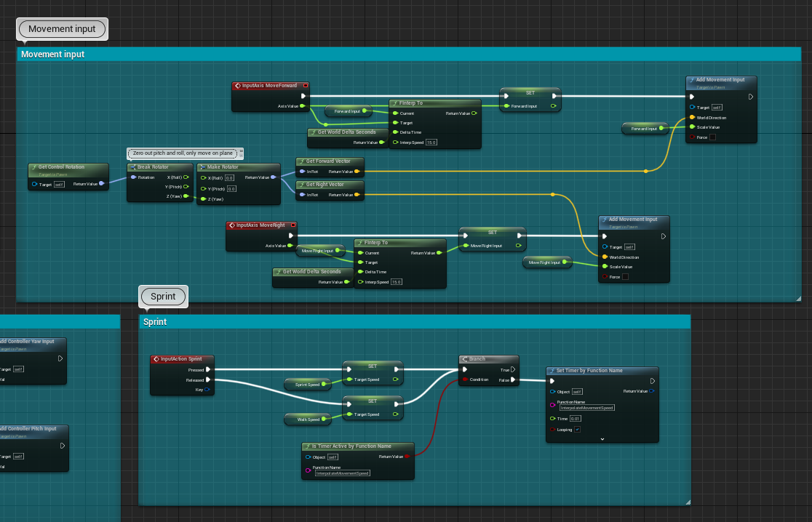
Task: Click the Axis Value pin on InputAxis MoveForward
Action: click(x=303, y=106)
